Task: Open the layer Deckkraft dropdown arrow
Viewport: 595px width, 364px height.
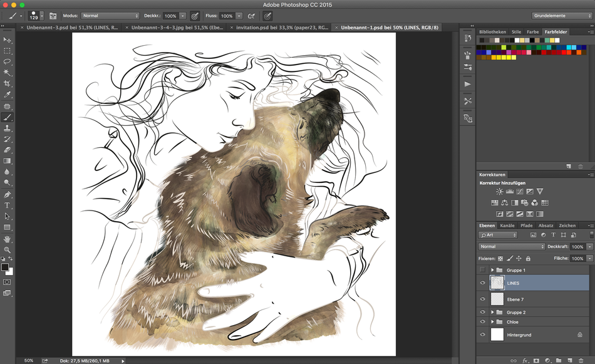Action: coord(590,247)
